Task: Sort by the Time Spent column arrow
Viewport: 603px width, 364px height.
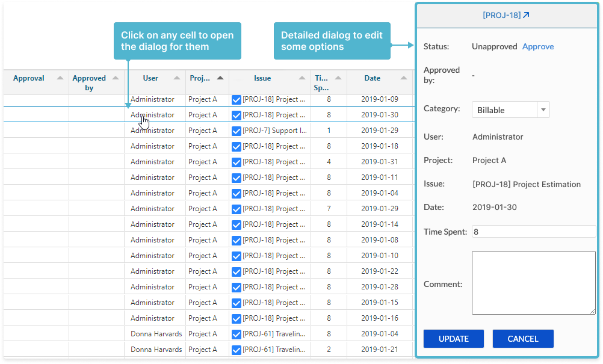Action: 338,78
